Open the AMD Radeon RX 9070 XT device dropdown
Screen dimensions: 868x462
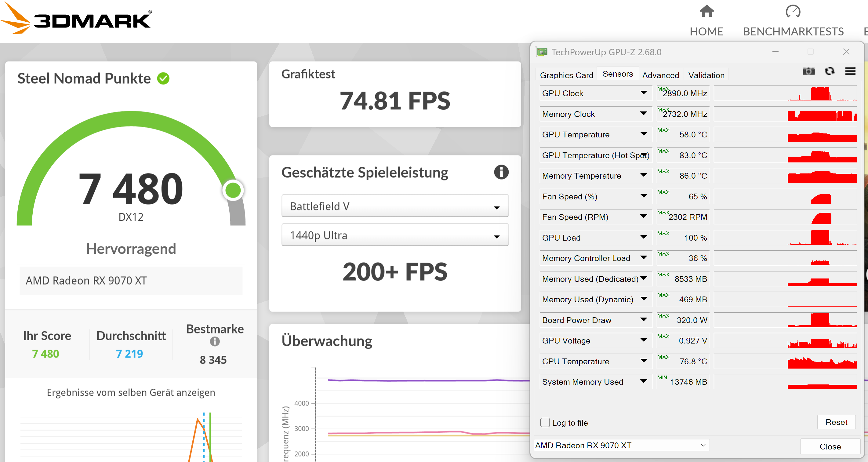621,445
